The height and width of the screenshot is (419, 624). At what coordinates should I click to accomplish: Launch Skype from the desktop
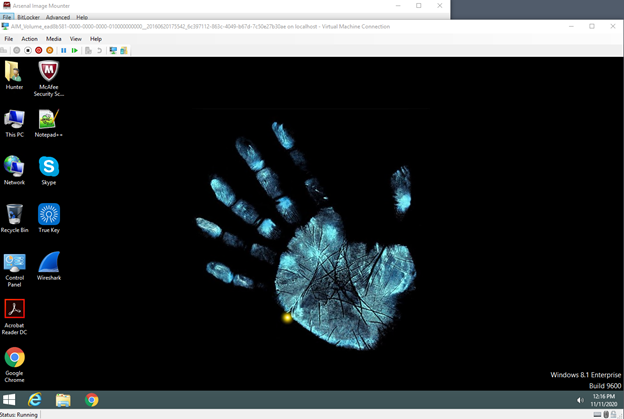pyautogui.click(x=49, y=171)
